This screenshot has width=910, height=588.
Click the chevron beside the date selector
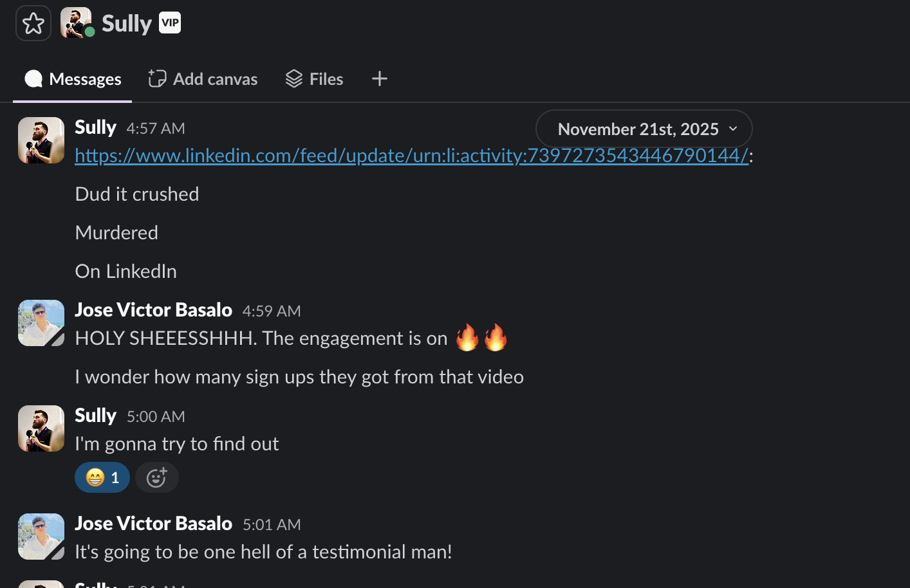732,129
